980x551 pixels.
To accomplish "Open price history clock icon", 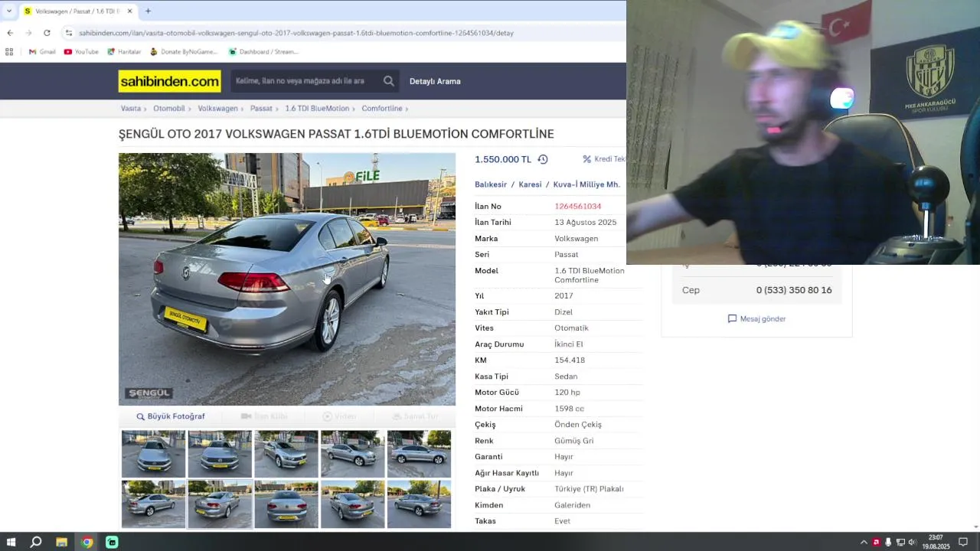I will (x=543, y=159).
